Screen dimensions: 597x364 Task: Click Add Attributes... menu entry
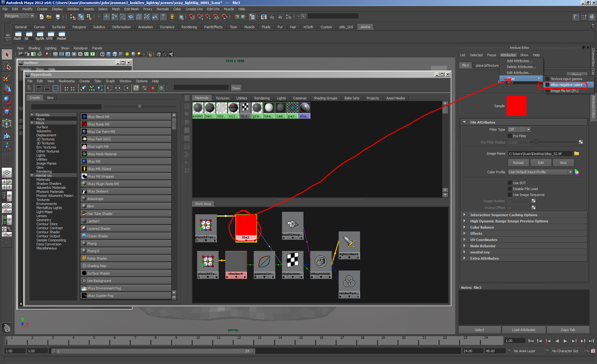point(519,61)
